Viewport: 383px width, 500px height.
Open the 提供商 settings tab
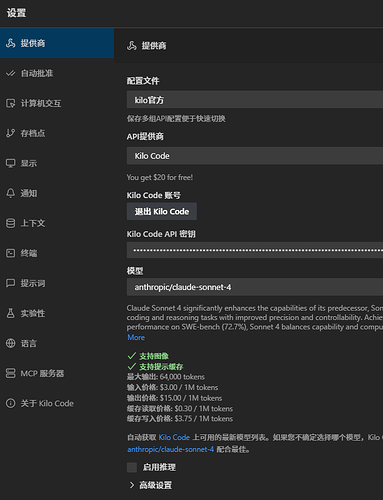(x=57, y=43)
